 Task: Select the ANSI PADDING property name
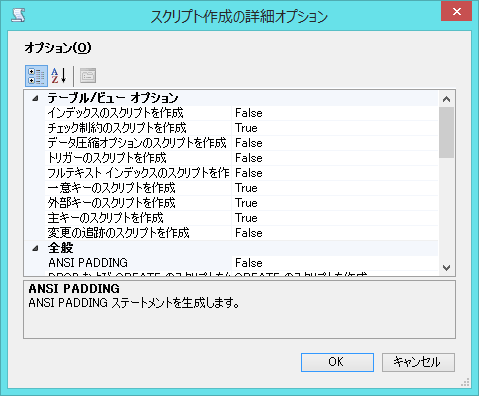click(x=88, y=263)
